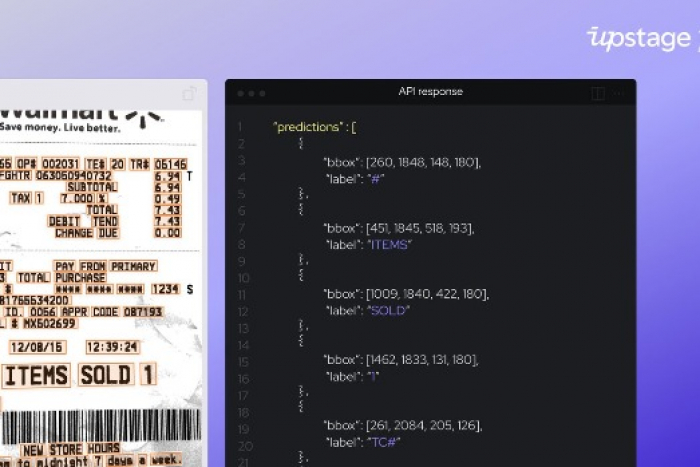Viewport: 700px width, 467px height.
Task: Open the ellipsis menu in API response header
Action: [x=618, y=93]
